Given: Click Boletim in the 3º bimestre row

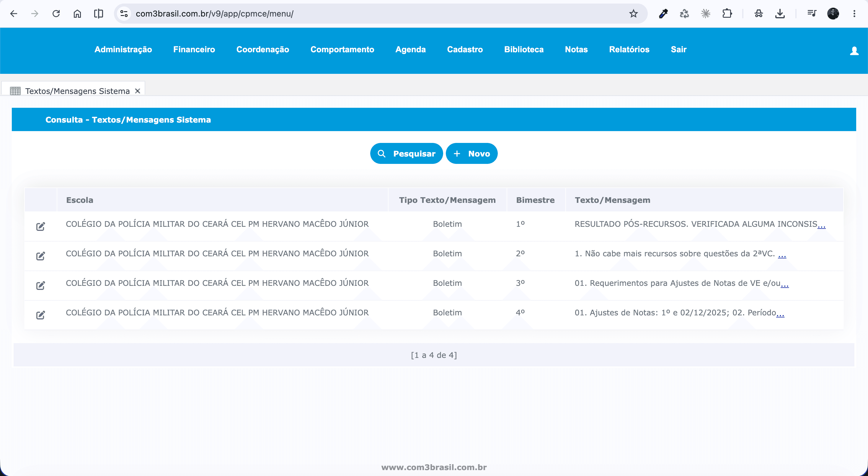Looking at the screenshot, I should pos(447,283).
